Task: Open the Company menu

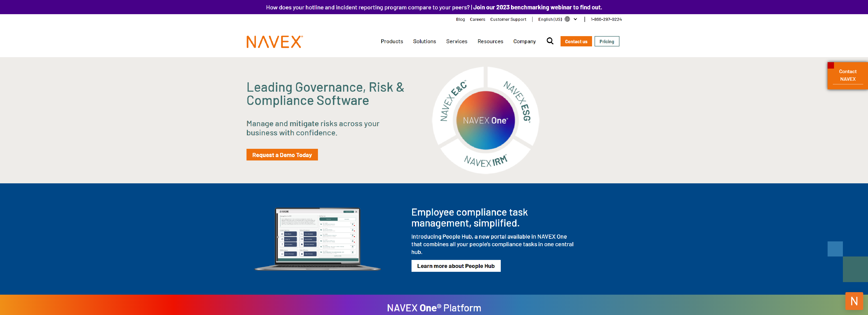Action: (524, 41)
